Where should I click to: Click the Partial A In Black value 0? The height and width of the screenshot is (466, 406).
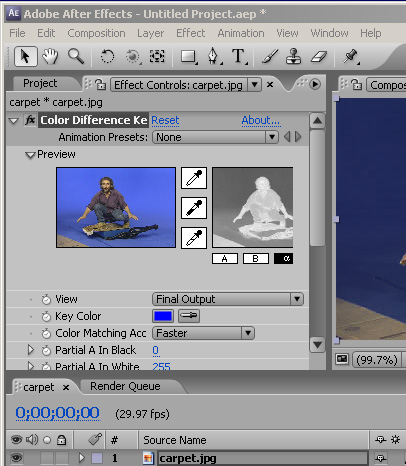coord(155,350)
